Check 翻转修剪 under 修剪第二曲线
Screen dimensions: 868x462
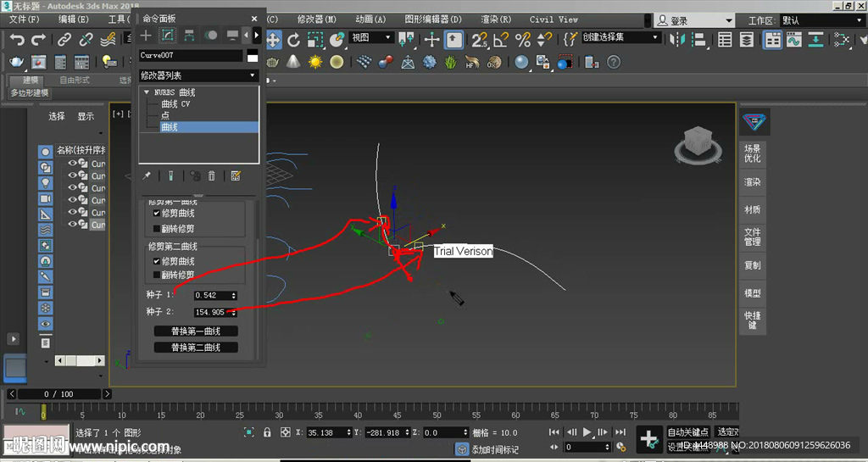click(x=157, y=275)
